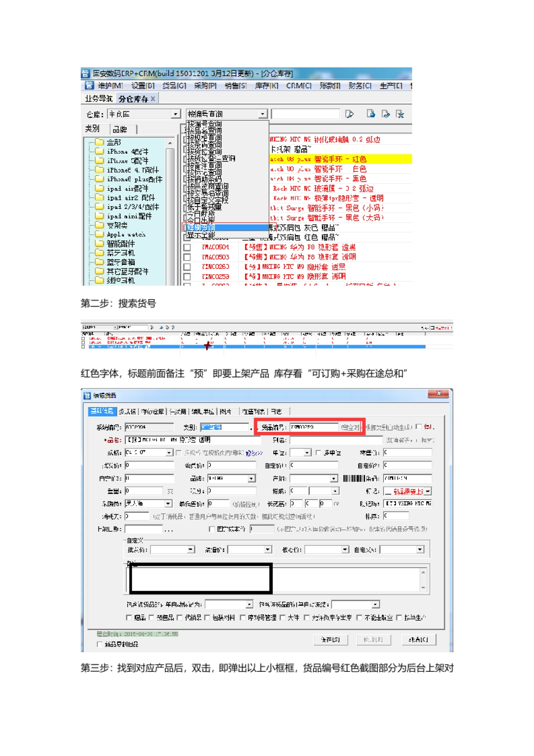Click the 支架类 folder icon
Image resolution: width=534 pixels, height=756 pixels.
pyautogui.click(x=100, y=225)
